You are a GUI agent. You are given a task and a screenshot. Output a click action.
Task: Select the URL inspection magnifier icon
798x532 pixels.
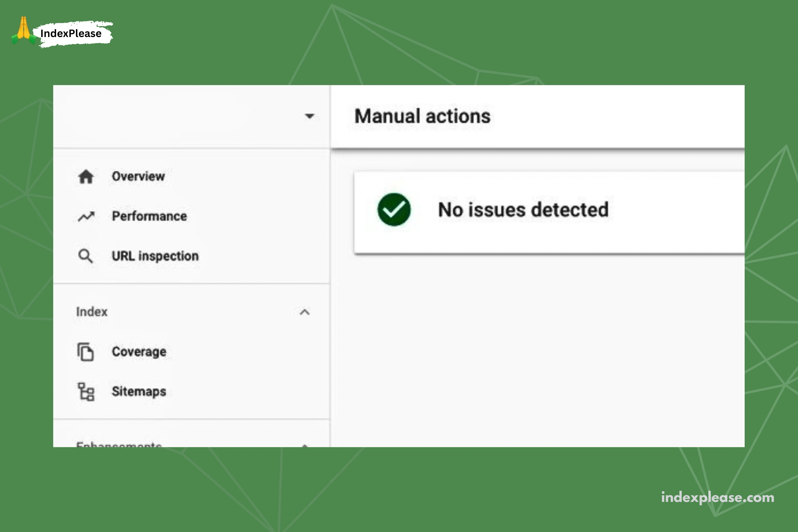tap(86, 256)
